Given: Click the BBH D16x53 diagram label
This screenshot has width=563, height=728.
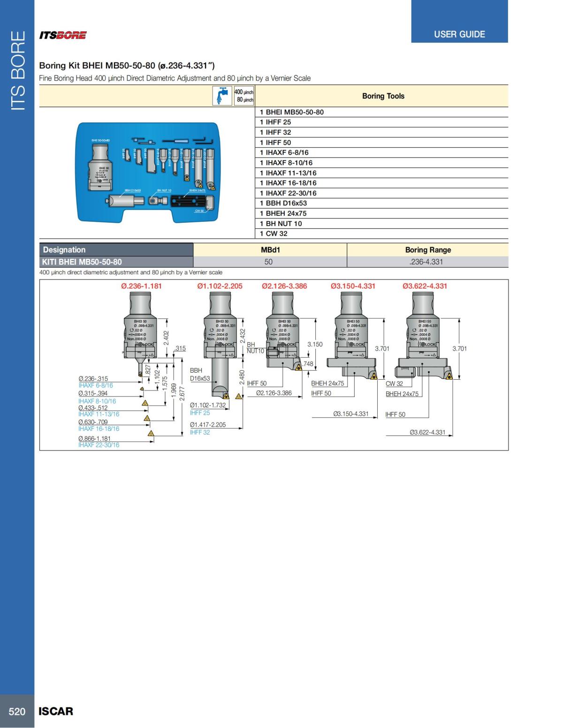Looking at the screenshot, I should [x=200, y=374].
